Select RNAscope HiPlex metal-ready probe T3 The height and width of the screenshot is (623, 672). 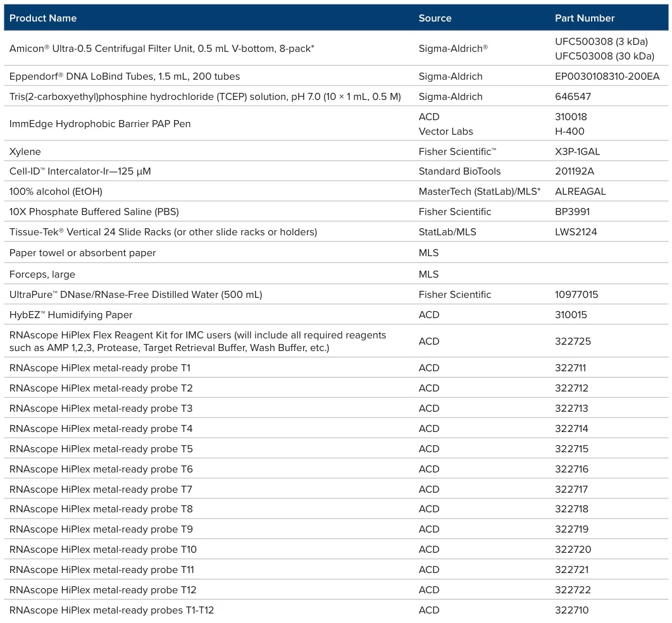[x=101, y=409]
